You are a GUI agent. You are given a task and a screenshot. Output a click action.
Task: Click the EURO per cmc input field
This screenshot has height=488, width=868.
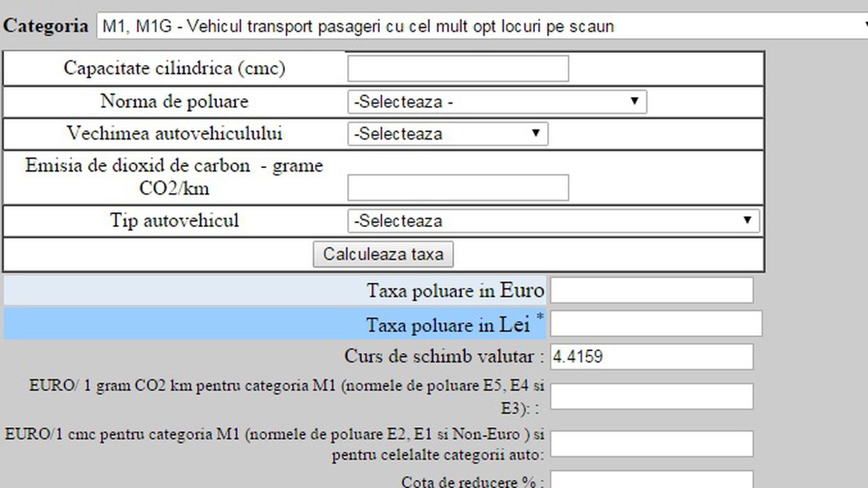652,443
